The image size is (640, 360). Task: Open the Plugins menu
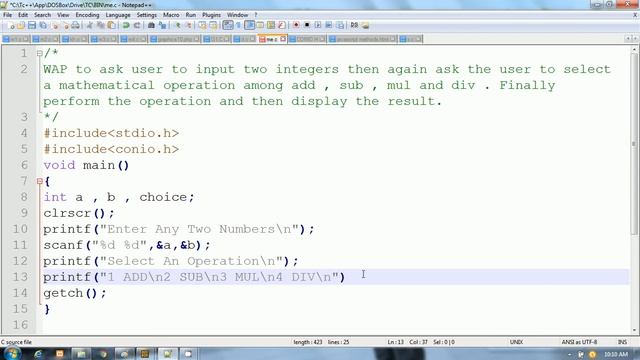point(211,15)
